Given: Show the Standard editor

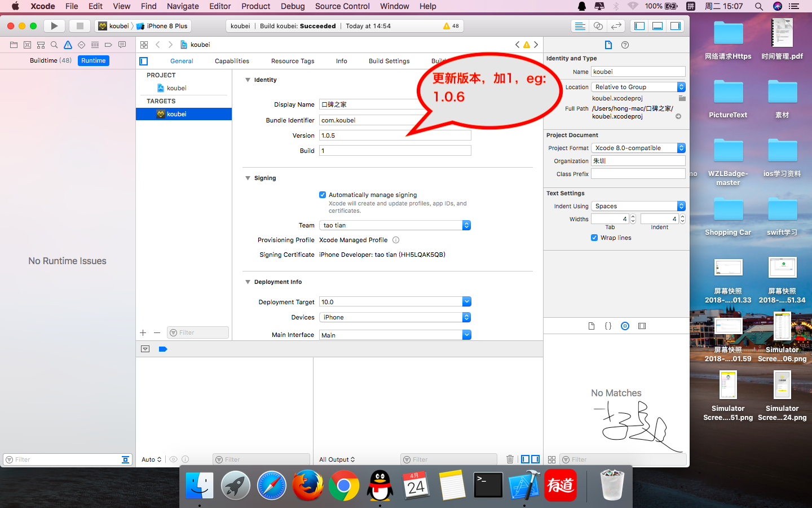Looking at the screenshot, I should click(x=580, y=26).
